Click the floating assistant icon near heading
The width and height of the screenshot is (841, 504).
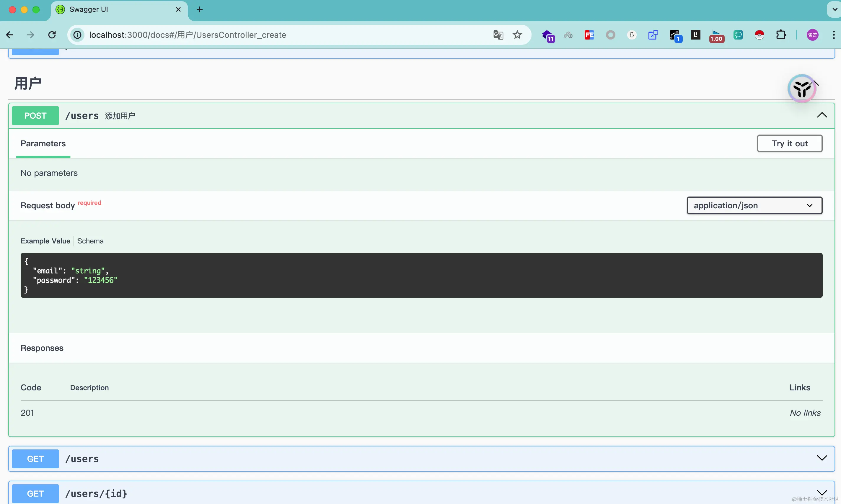click(802, 89)
